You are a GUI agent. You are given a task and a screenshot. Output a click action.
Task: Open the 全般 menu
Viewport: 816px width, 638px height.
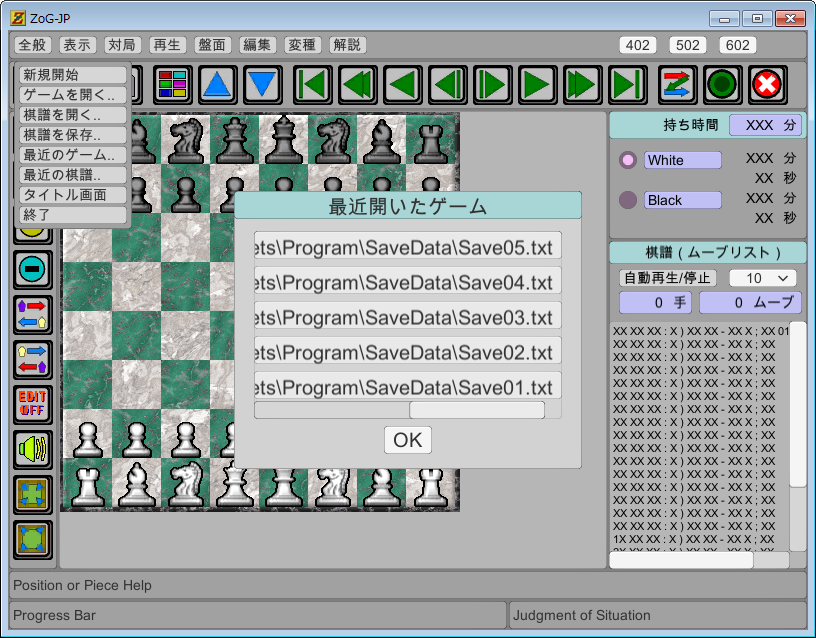32,45
